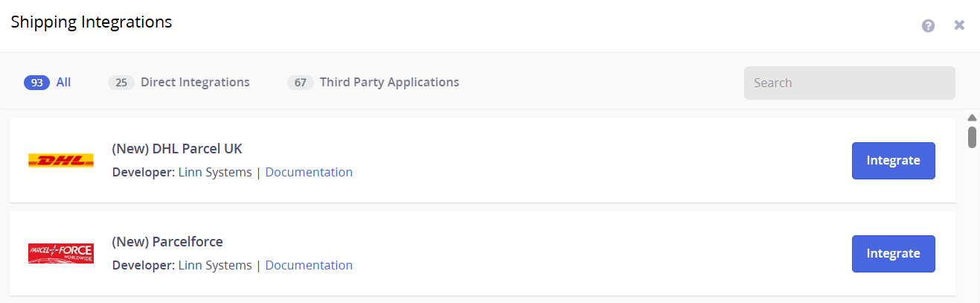Screen dimensions: 980x303
Task: Click the (New) Parcelforce title
Action: point(167,242)
